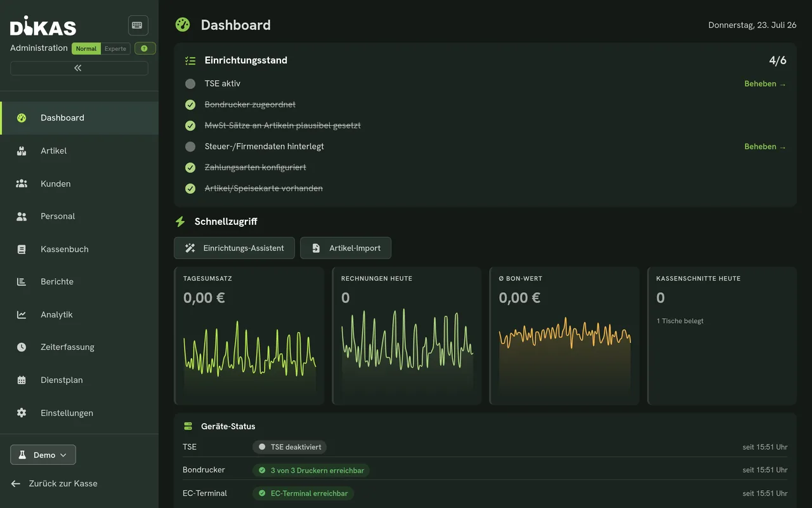Click the checkmark for MwSt-Sätze item
This screenshot has width=812, height=508.
(190, 126)
